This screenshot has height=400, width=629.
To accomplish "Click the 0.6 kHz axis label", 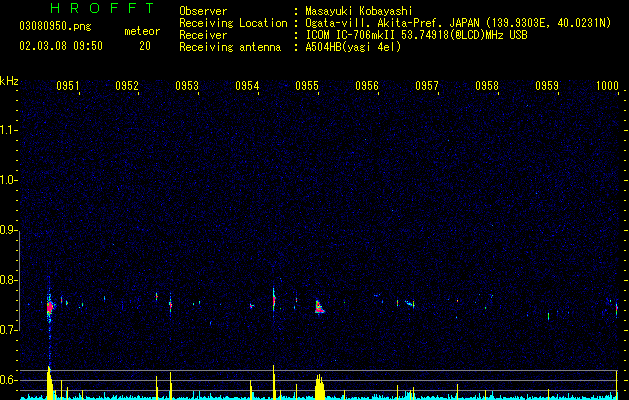I will tap(9, 380).
